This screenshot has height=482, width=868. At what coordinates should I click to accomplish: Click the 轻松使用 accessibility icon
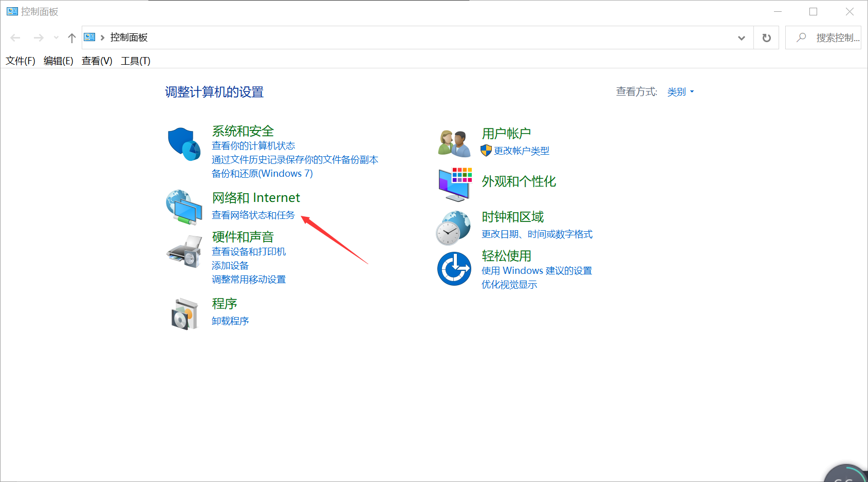click(x=454, y=268)
